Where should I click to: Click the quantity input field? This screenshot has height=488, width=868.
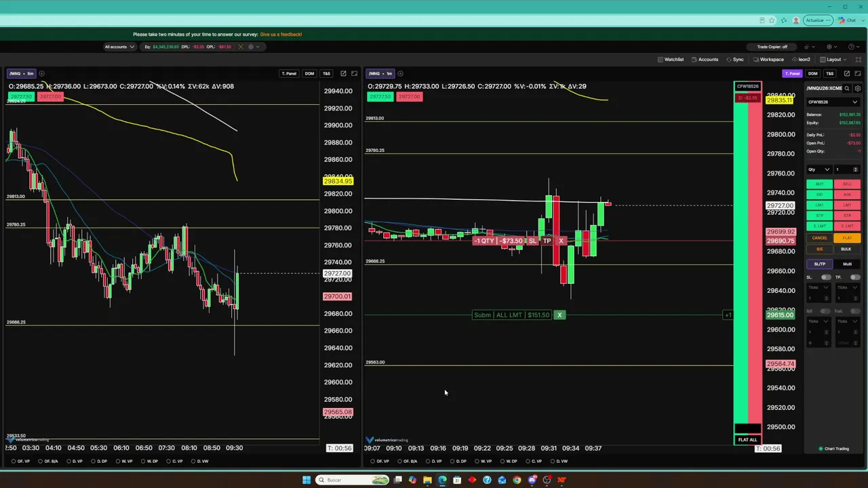pos(847,169)
